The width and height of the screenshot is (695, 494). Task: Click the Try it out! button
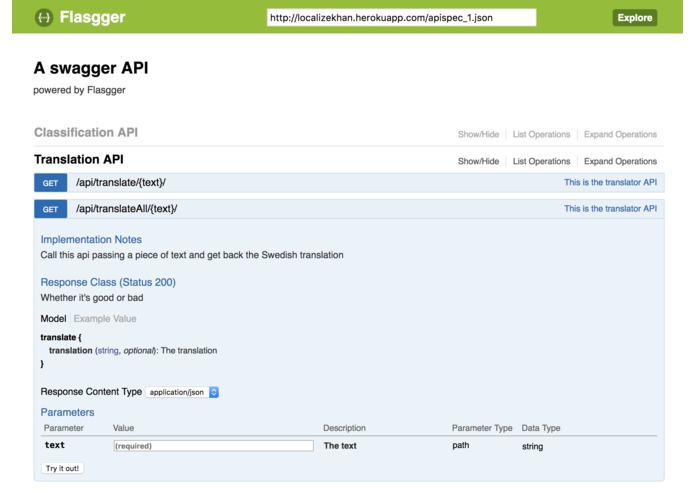(62, 468)
